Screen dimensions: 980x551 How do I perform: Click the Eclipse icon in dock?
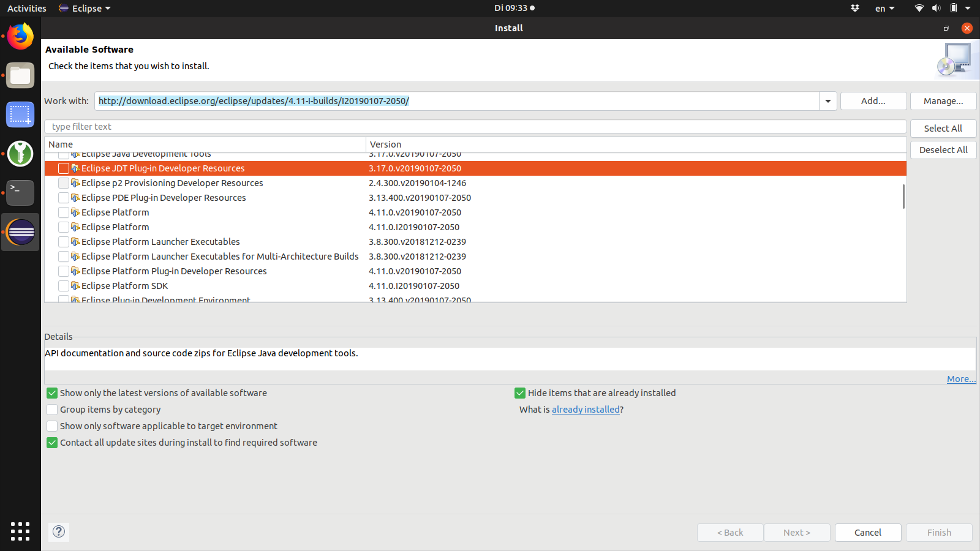point(21,232)
